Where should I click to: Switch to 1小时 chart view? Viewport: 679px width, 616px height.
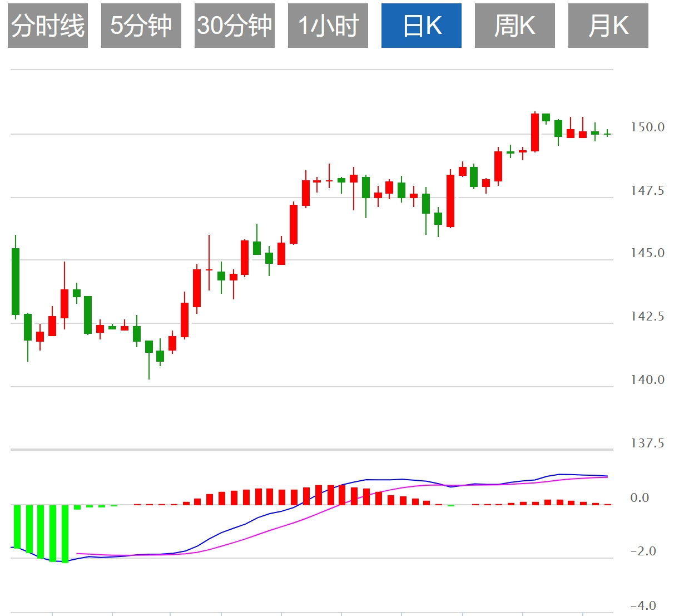click(328, 26)
